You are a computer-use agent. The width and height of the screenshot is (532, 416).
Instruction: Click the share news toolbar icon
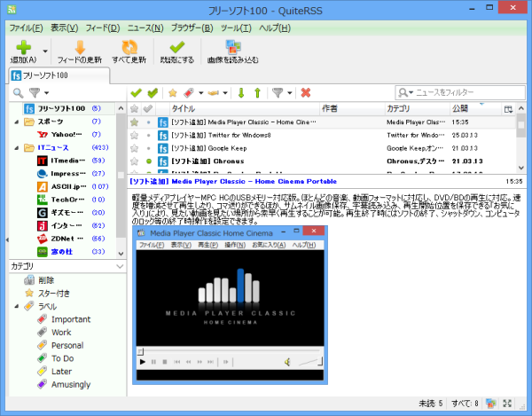coord(214,92)
